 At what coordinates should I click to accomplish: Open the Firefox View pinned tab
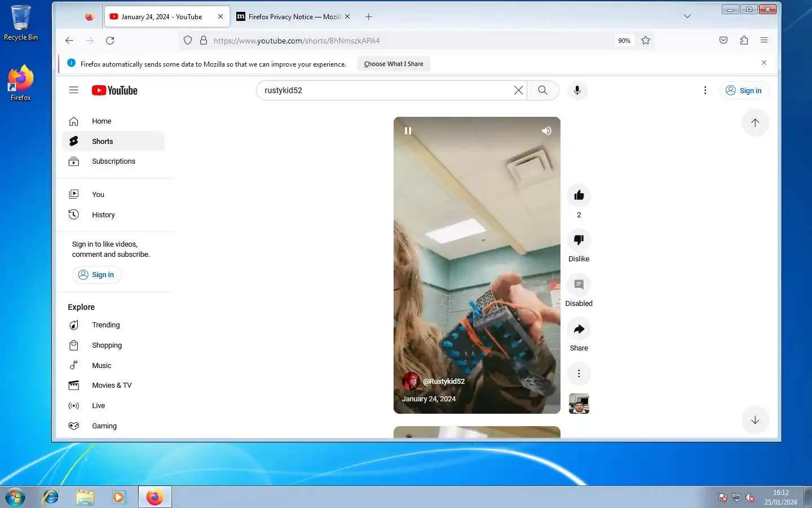pos(89,16)
